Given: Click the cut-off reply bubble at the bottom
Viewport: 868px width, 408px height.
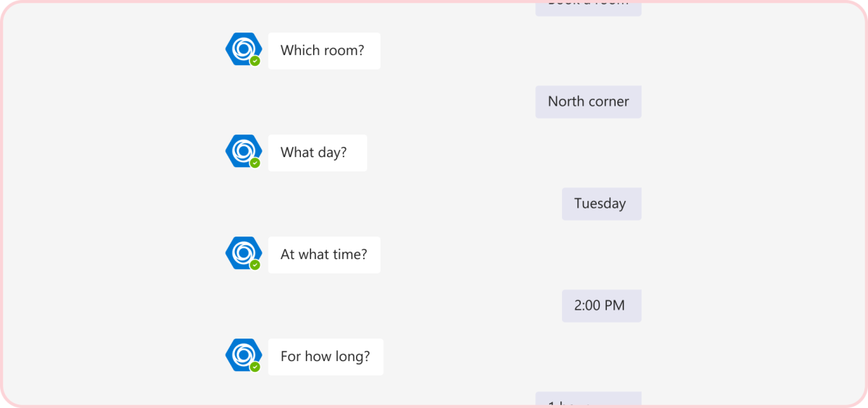Looking at the screenshot, I should coord(588,400).
